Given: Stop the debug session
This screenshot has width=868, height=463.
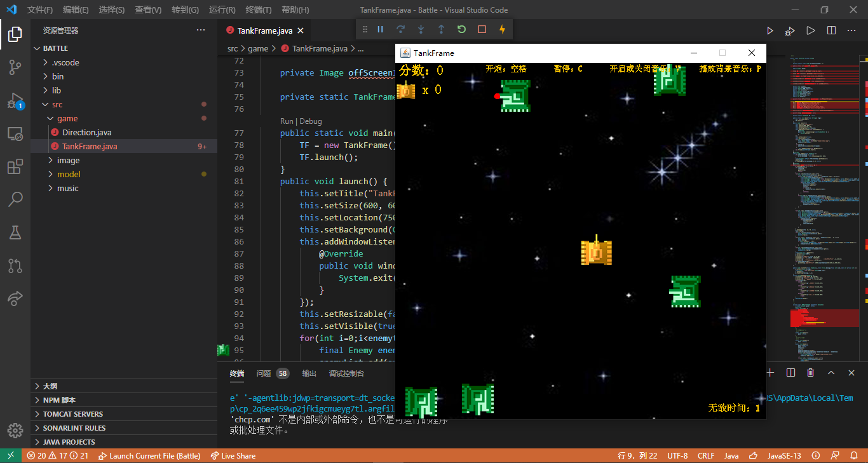Looking at the screenshot, I should tap(482, 29).
